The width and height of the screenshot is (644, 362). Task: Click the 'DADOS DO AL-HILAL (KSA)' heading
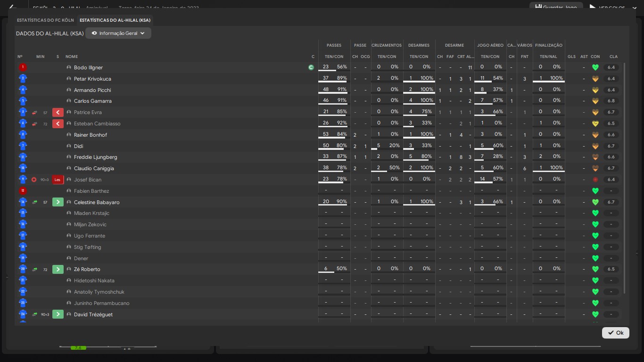click(50, 33)
